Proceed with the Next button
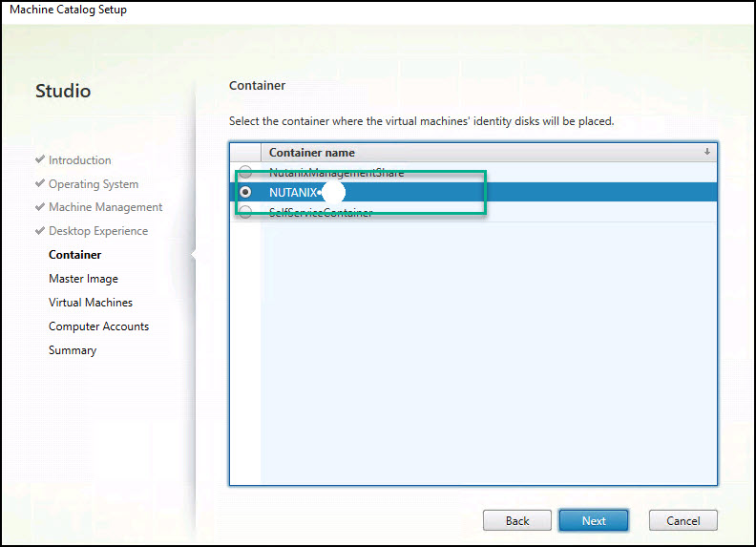Screen dimensions: 756x547 pos(594,520)
